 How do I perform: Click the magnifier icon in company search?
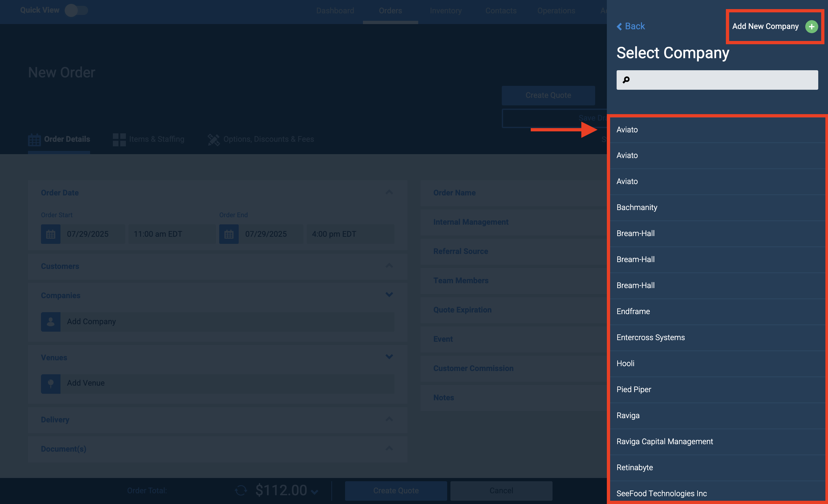click(x=626, y=80)
